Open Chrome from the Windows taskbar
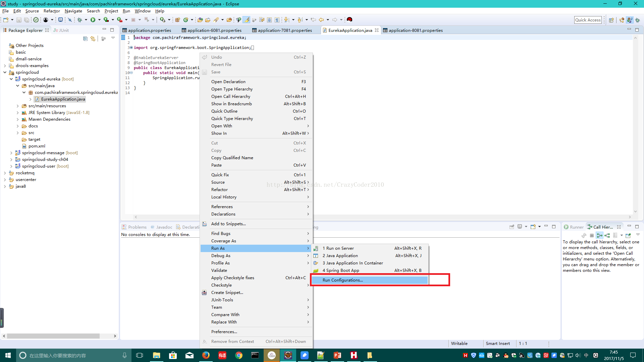 tap(239, 355)
